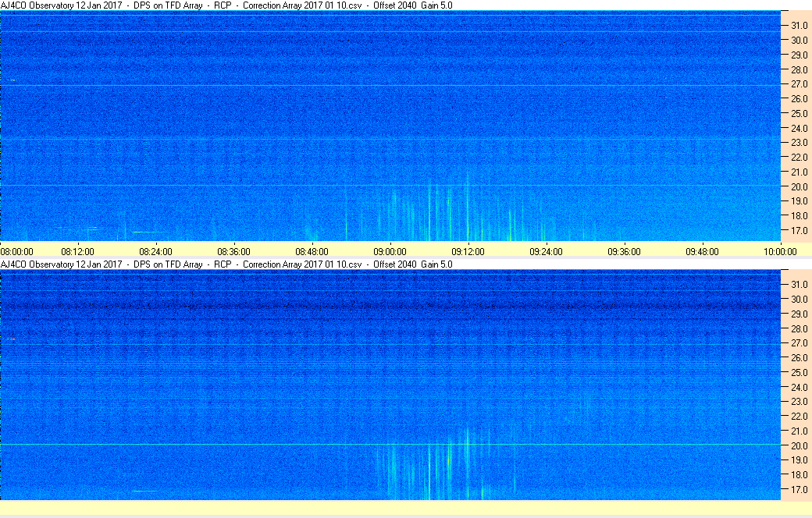
Task: Click the 08:00:00 time axis label
Action: coord(16,252)
